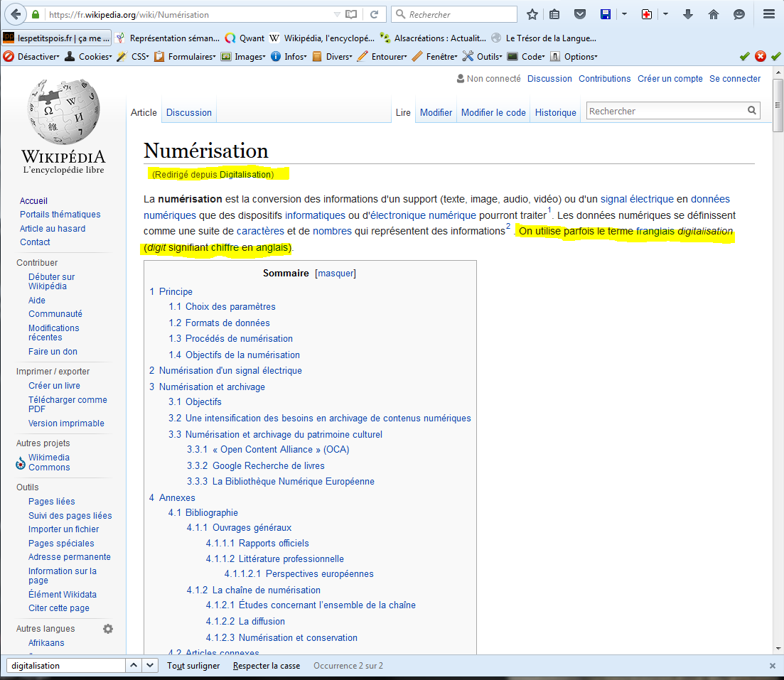Click 'Créer un compte' link
The image size is (784, 680).
(x=670, y=79)
